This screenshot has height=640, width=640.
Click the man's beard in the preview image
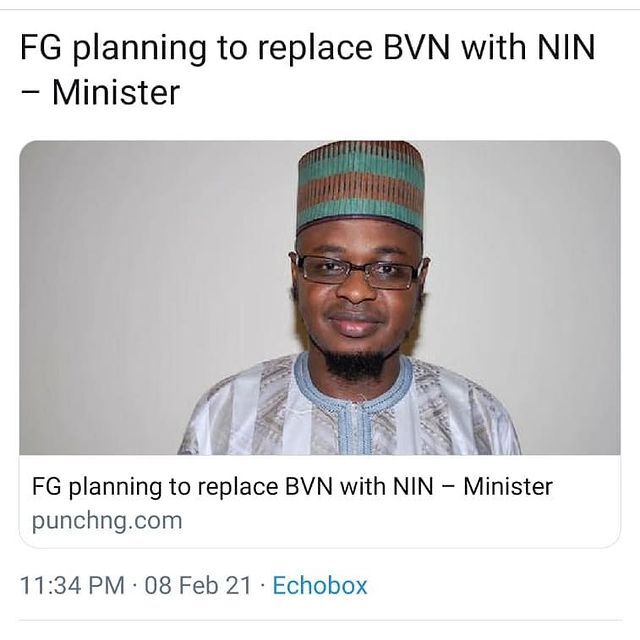pos(354,361)
